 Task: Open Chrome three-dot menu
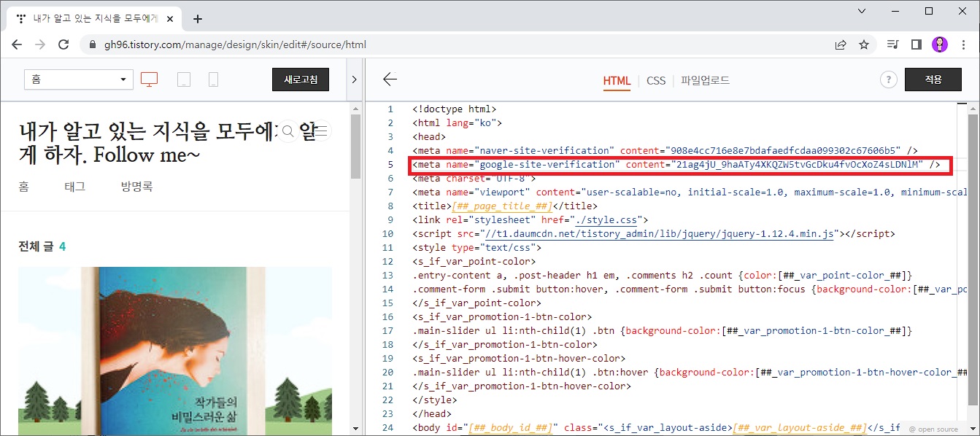pyautogui.click(x=963, y=44)
